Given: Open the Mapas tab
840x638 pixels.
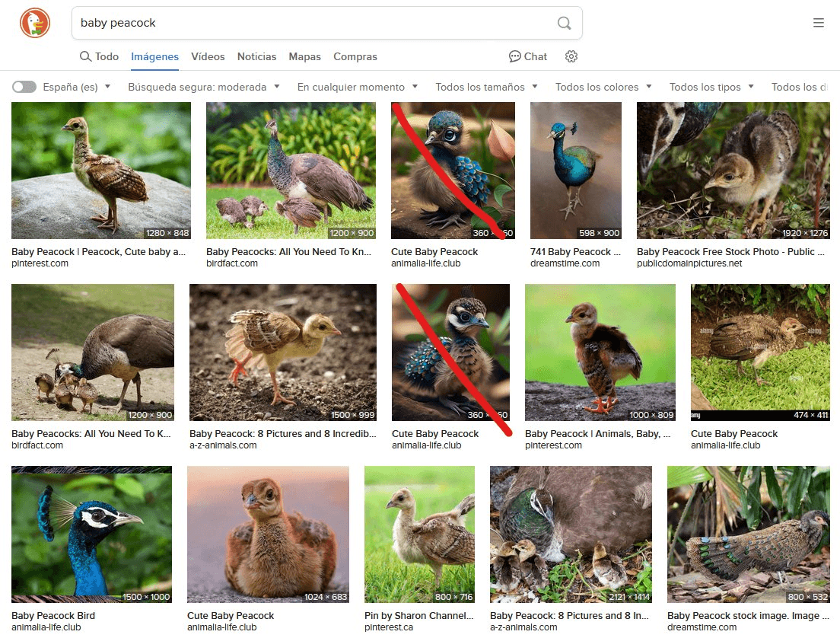Looking at the screenshot, I should 304,56.
